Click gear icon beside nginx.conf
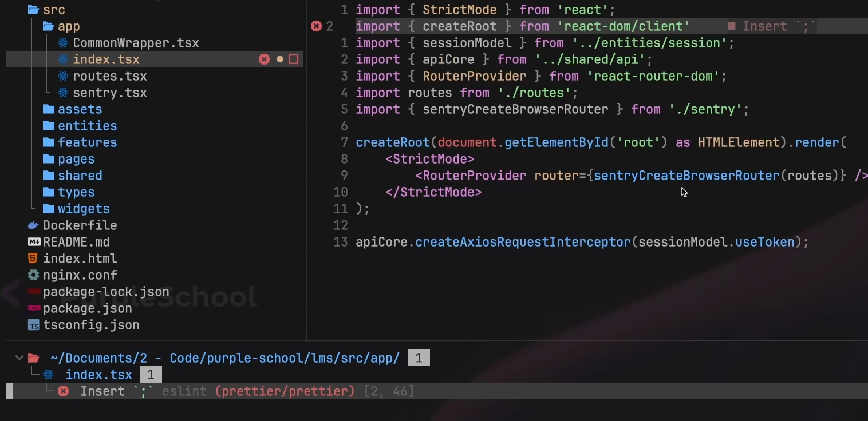The width and height of the screenshot is (868, 421). click(34, 275)
